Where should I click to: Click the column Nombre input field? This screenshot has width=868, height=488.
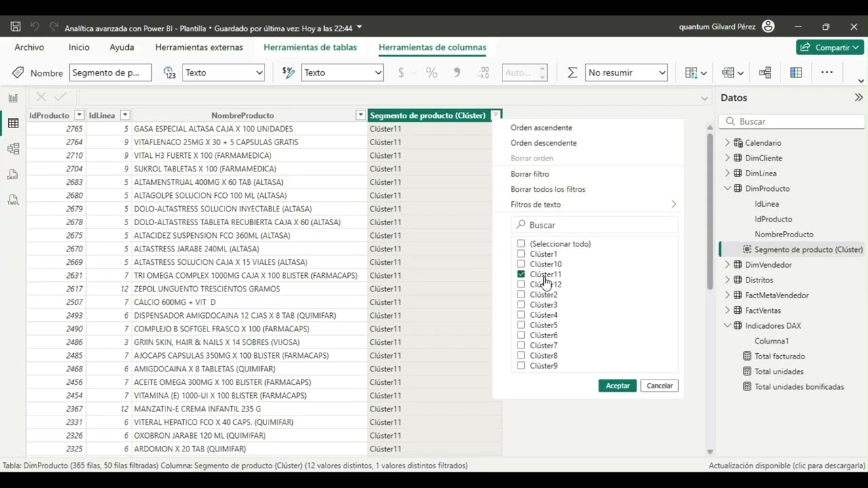point(109,73)
